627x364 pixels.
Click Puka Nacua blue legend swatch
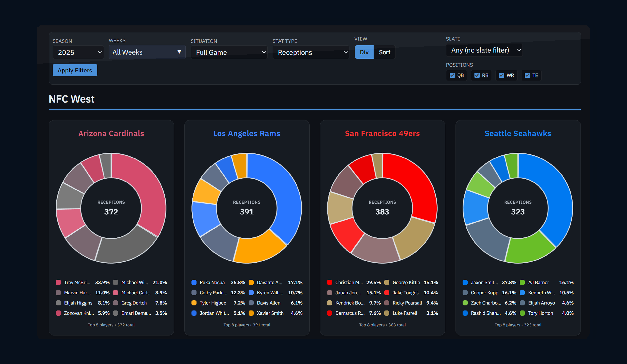[x=194, y=282]
